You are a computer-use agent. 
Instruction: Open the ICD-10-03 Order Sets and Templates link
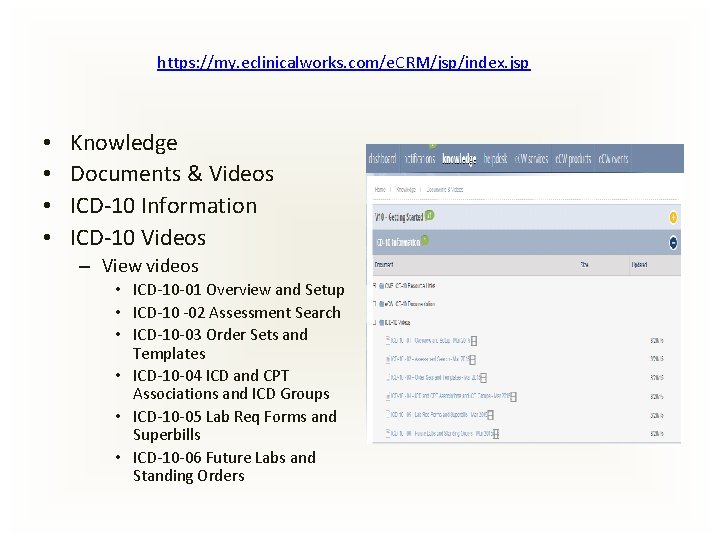pos(435,377)
